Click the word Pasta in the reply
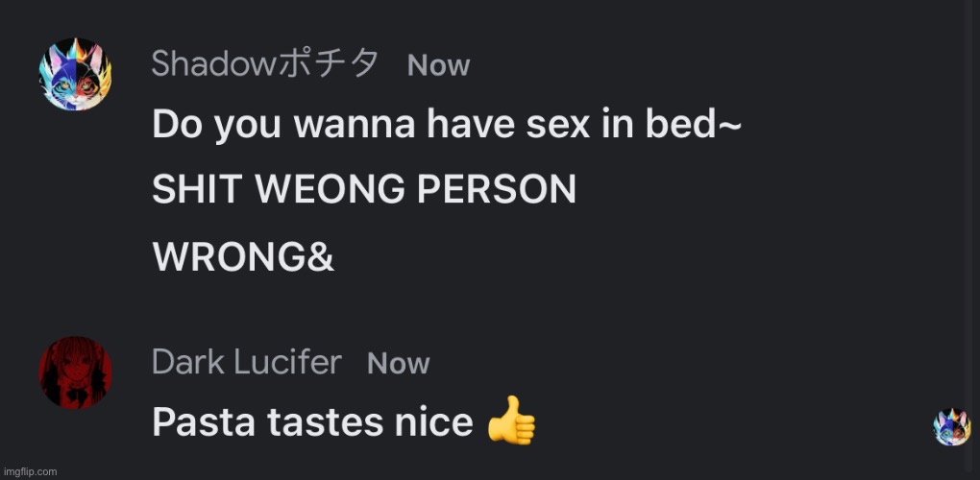This screenshot has height=480, width=980. (204, 422)
